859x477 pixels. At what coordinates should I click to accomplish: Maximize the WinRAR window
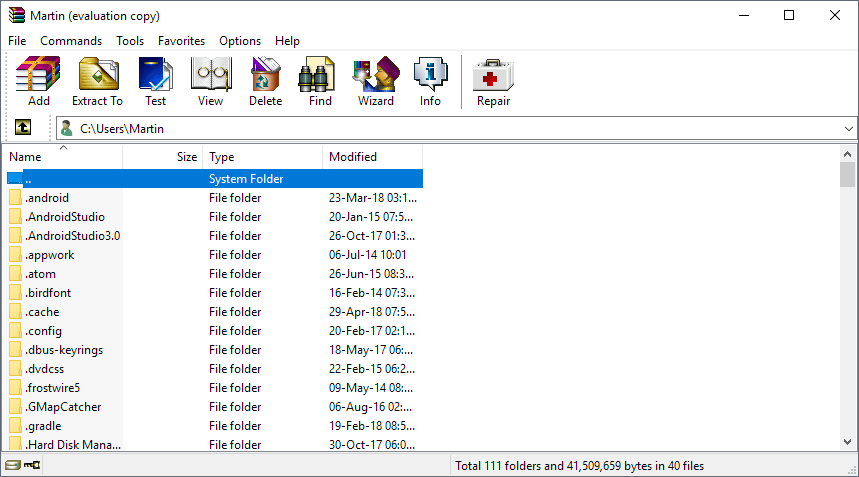[789, 15]
